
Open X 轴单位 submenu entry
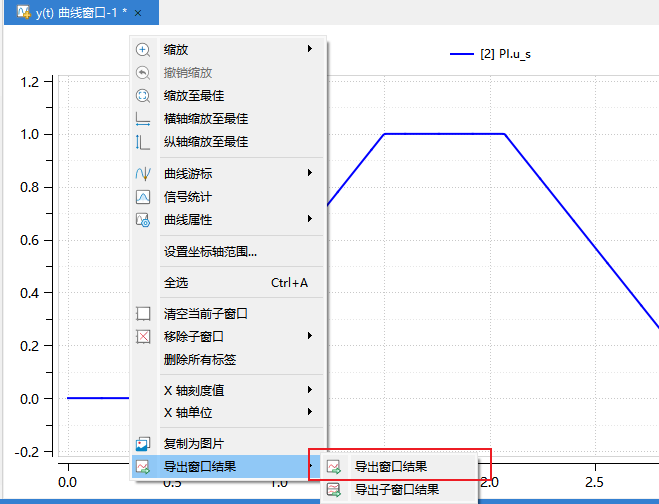pos(229,412)
